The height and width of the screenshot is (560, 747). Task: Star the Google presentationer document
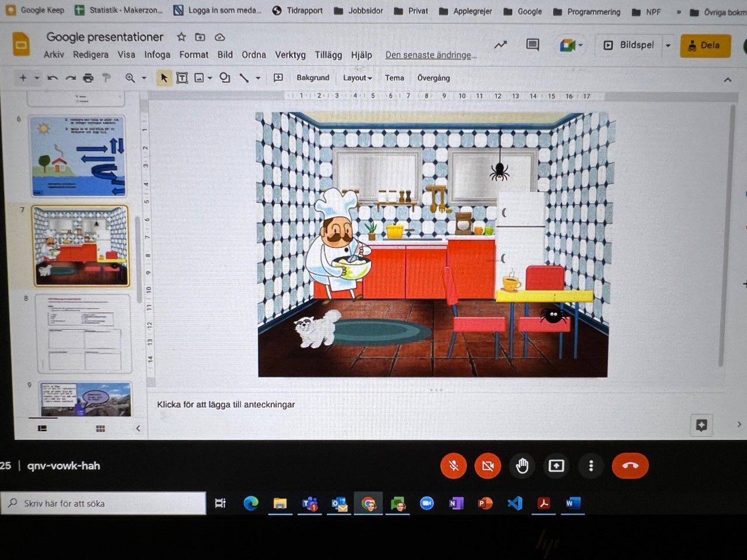(181, 37)
